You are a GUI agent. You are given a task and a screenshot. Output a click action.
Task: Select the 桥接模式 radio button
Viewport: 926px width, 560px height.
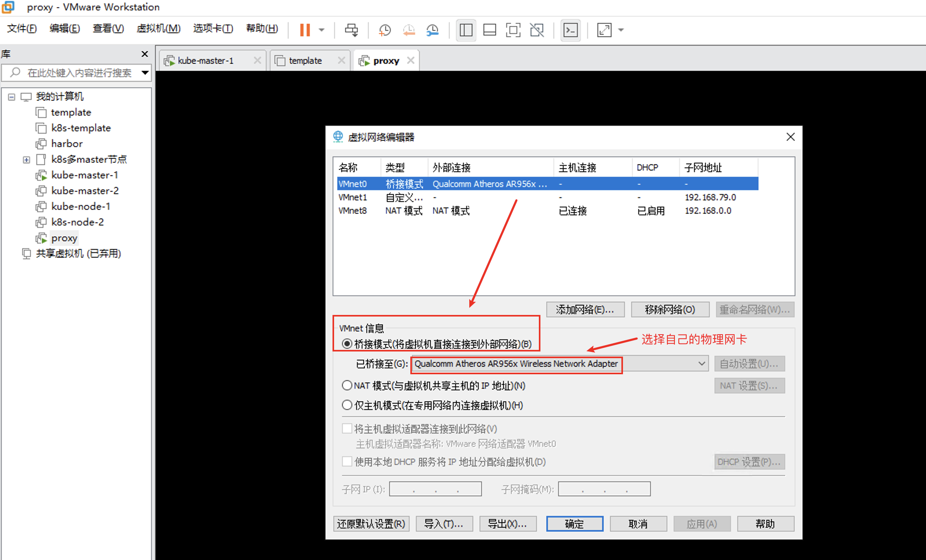pos(347,344)
